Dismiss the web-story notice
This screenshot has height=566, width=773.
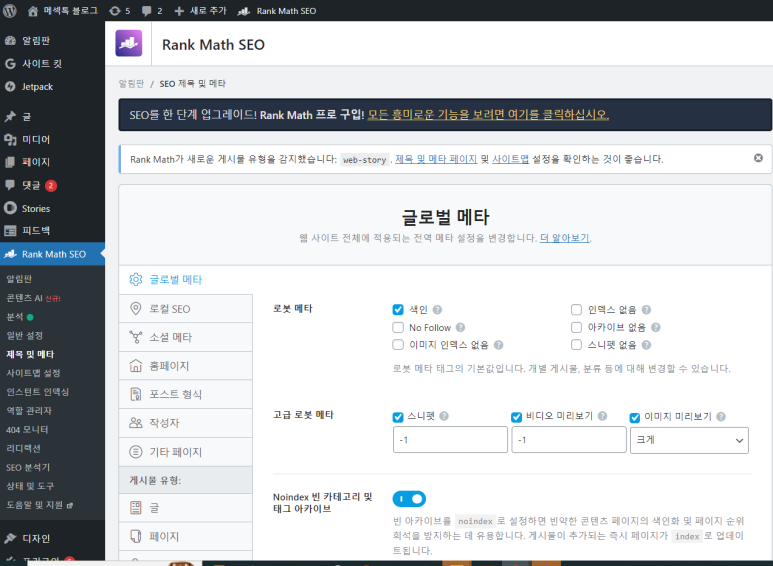coord(758,158)
